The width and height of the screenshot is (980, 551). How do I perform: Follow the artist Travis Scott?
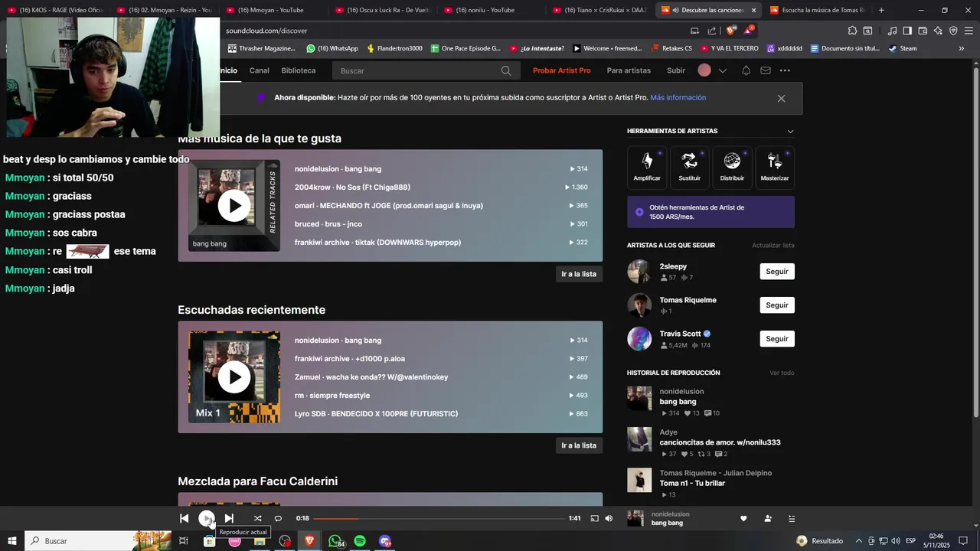tap(777, 339)
